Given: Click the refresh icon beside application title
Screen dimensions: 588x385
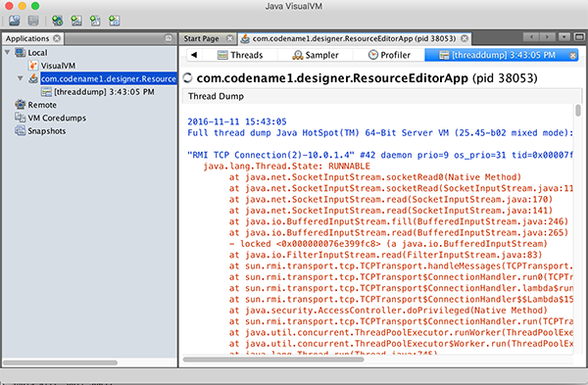Looking at the screenshot, I should coord(187,77).
